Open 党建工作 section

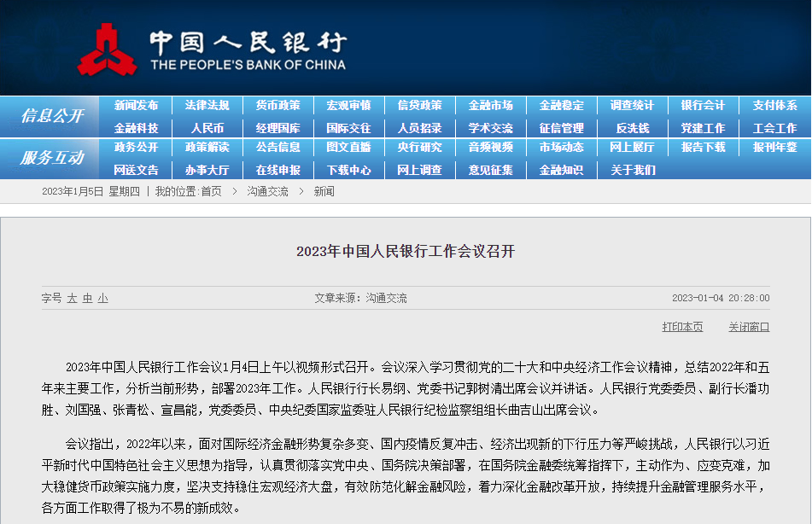(x=704, y=128)
